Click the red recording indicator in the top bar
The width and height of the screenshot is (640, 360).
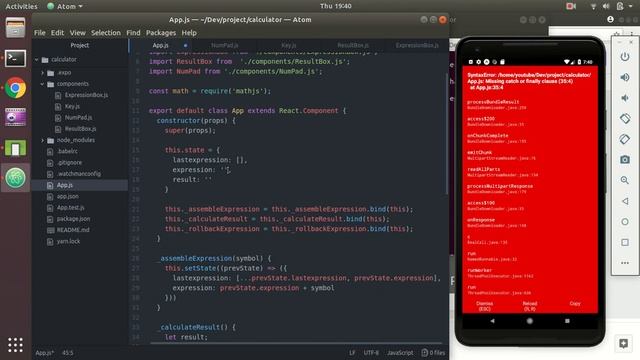pos(571,6)
